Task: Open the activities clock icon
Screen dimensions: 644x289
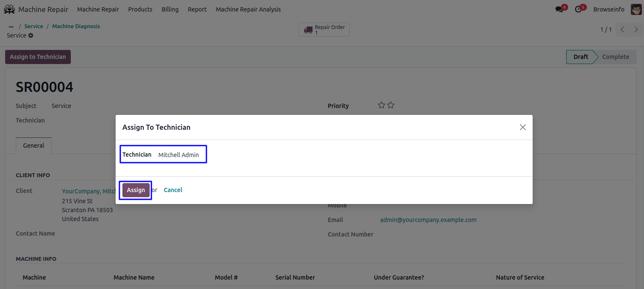Action: coord(578,9)
